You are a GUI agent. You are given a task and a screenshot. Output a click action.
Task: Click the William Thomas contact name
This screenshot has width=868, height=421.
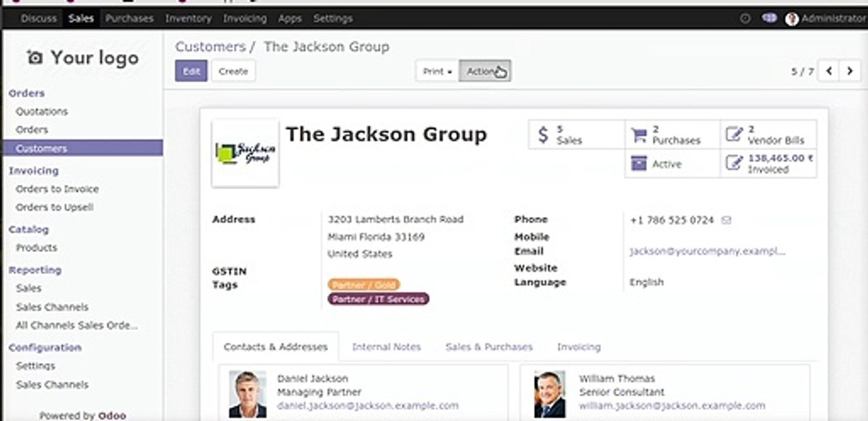[617, 378]
